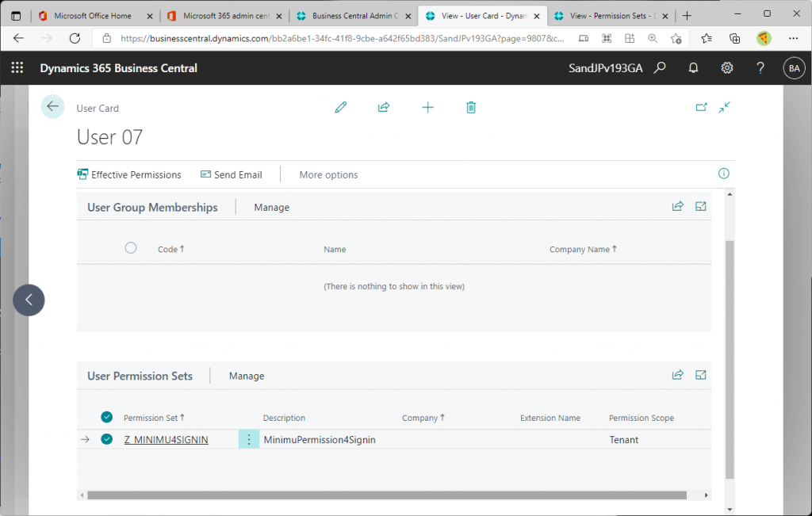Click the pencil Edit icon on User Card
Screen dimensions: 812x516
(x=341, y=107)
